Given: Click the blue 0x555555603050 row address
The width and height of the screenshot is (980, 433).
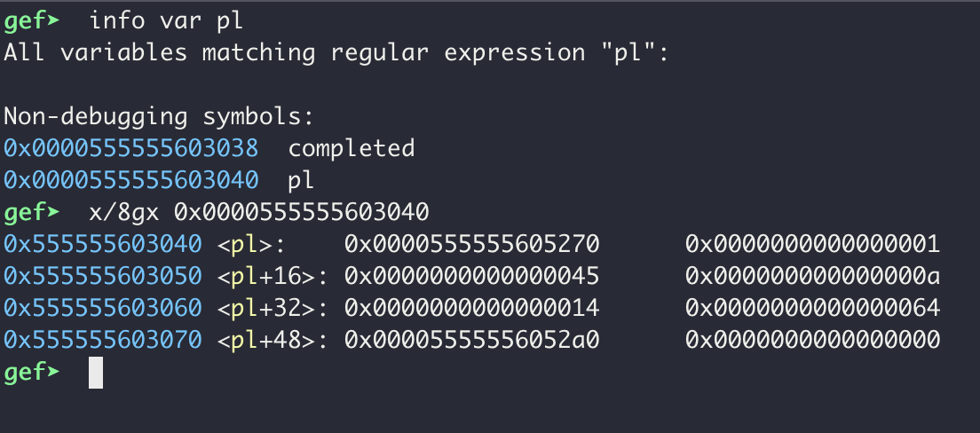Looking at the screenshot, I should (102, 276).
